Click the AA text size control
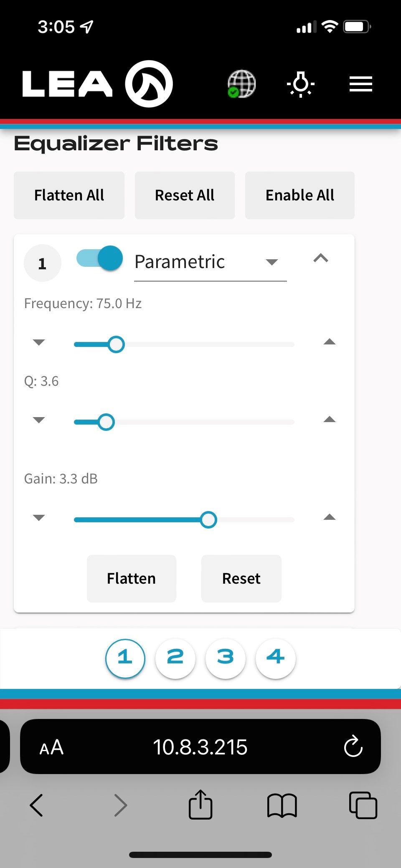 pos(50,747)
